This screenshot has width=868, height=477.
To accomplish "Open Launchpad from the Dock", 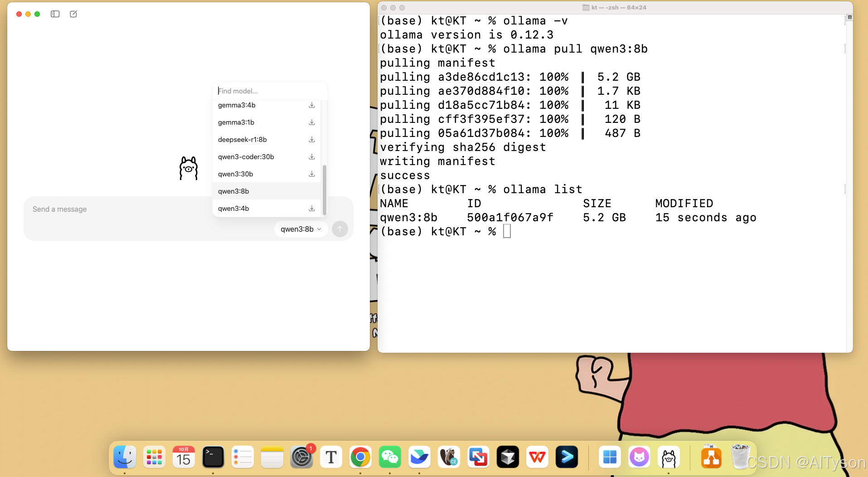I will 154,457.
